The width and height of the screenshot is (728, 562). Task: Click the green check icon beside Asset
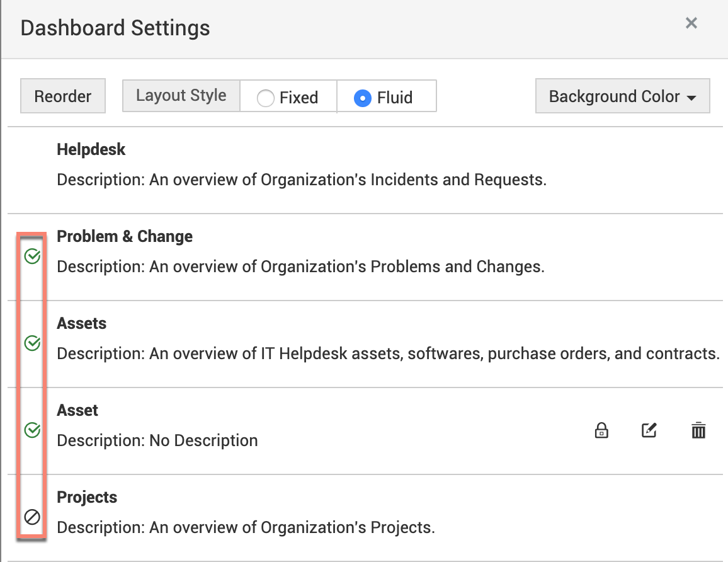pos(32,430)
